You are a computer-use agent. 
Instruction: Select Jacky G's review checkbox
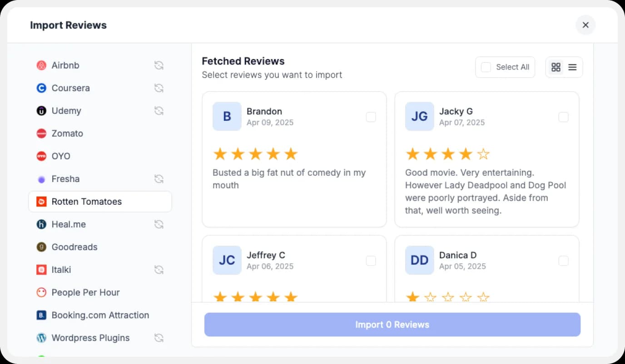click(563, 117)
